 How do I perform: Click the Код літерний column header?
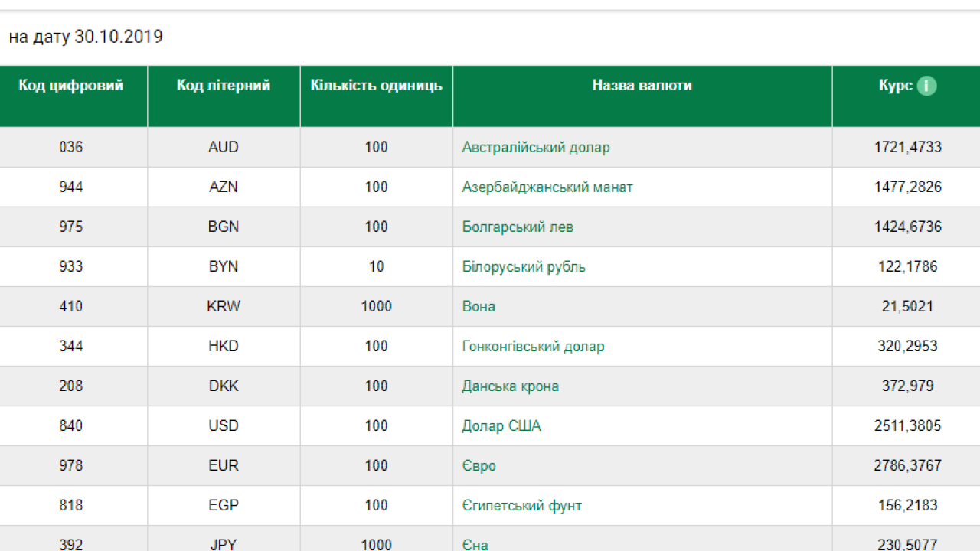(224, 86)
